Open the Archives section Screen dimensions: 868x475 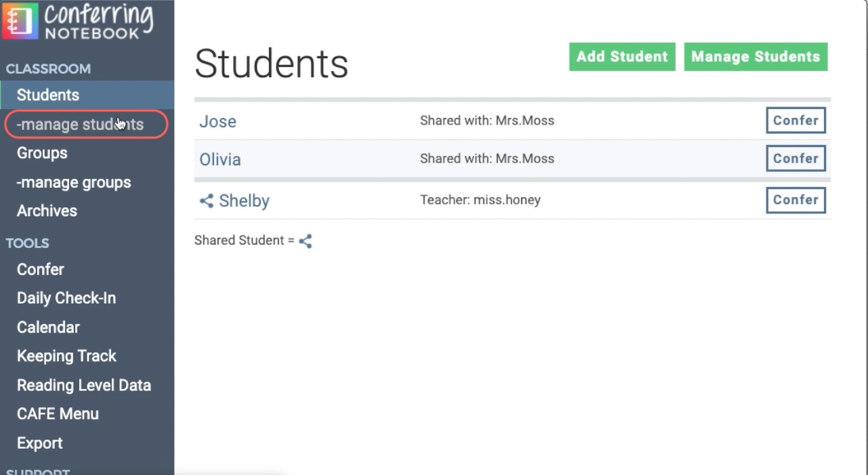(x=46, y=211)
